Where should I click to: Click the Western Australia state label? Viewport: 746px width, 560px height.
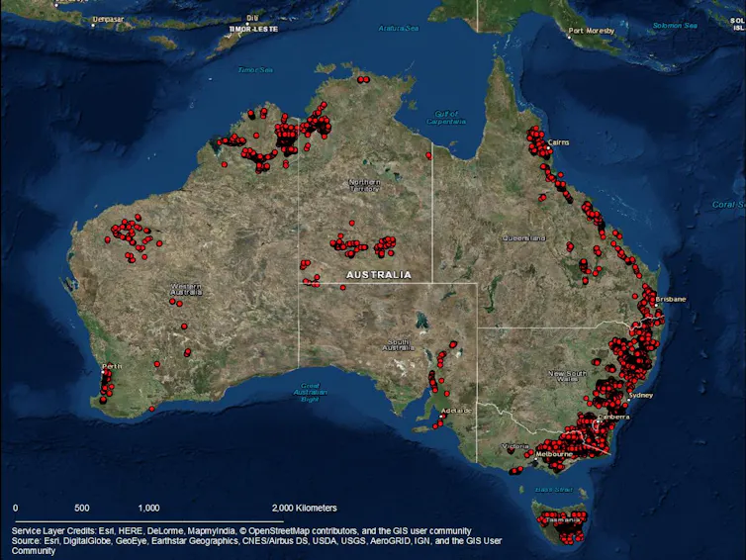click(x=185, y=289)
